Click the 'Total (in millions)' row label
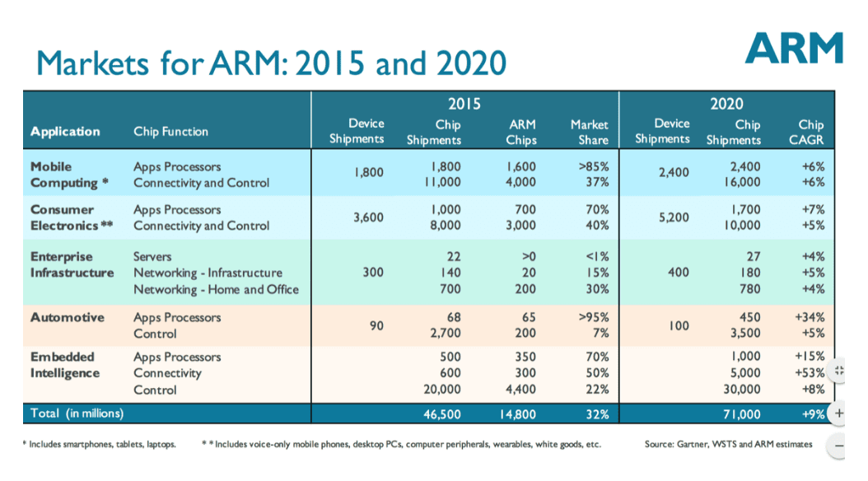The image size is (868, 481). coord(77,413)
